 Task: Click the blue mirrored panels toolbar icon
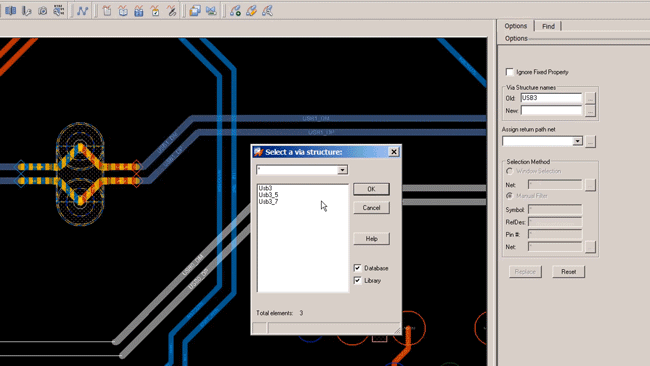pos(11,11)
